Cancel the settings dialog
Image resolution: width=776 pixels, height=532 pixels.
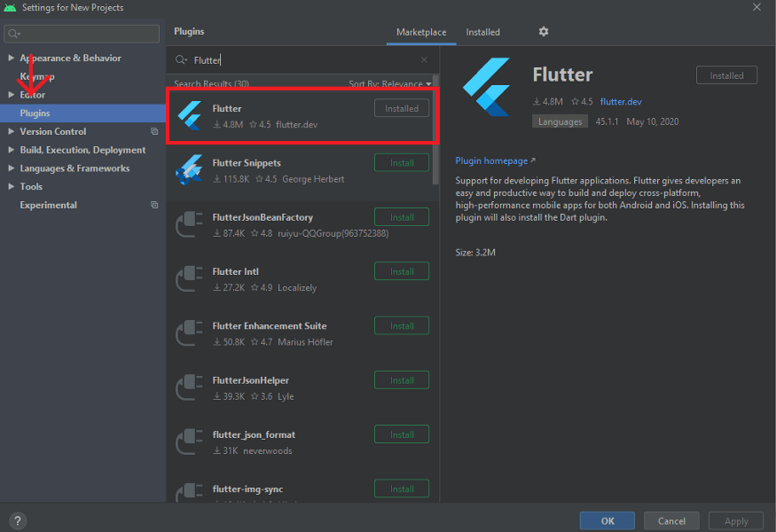coord(671,521)
